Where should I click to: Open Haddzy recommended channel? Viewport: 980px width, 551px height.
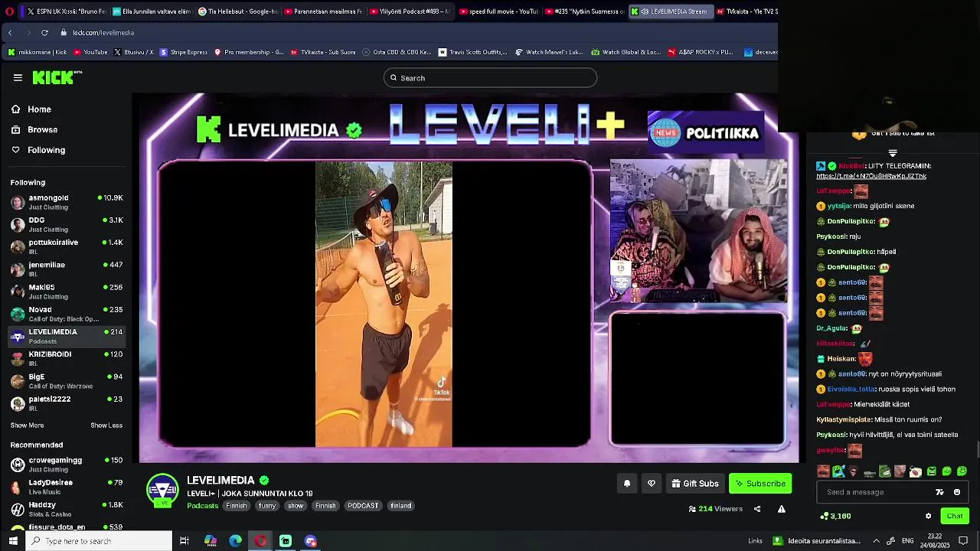[x=67, y=509]
